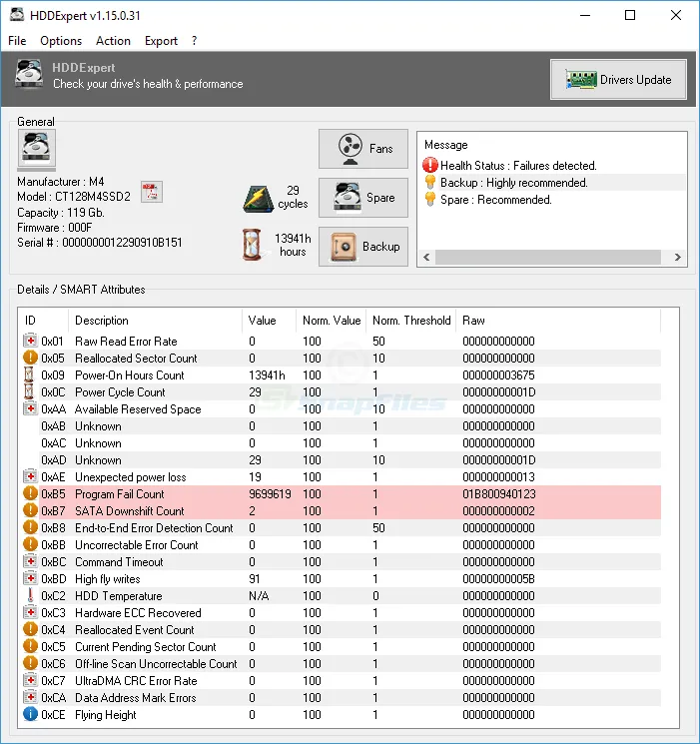The image size is (700, 744).
Task: Click the icon for 0xC7 UltraDMA CRC Error Rate
Action: (30, 680)
